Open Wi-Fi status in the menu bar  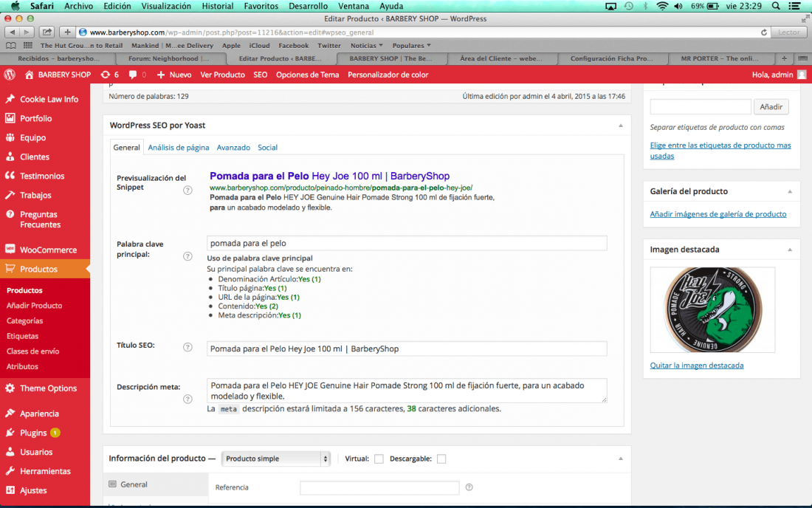tap(662, 6)
